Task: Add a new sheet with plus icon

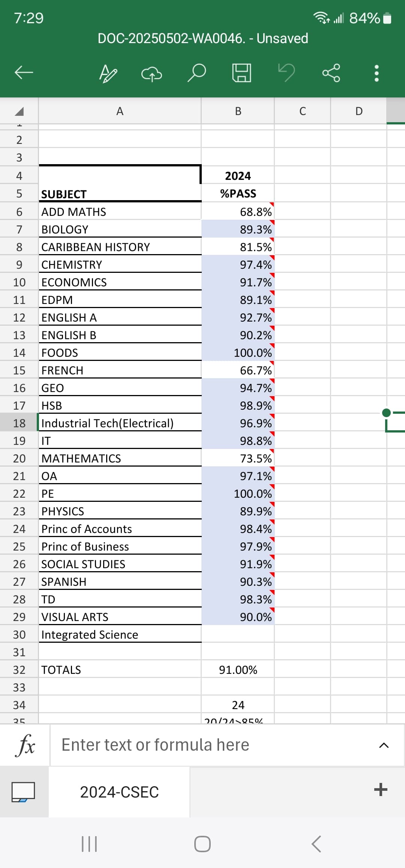Action: [381, 790]
